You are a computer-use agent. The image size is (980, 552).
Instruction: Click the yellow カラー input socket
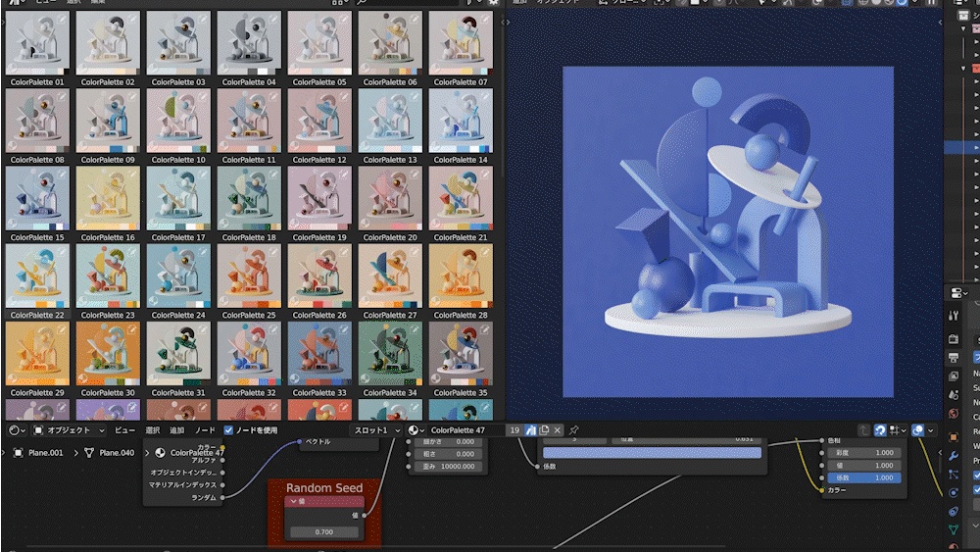821,490
